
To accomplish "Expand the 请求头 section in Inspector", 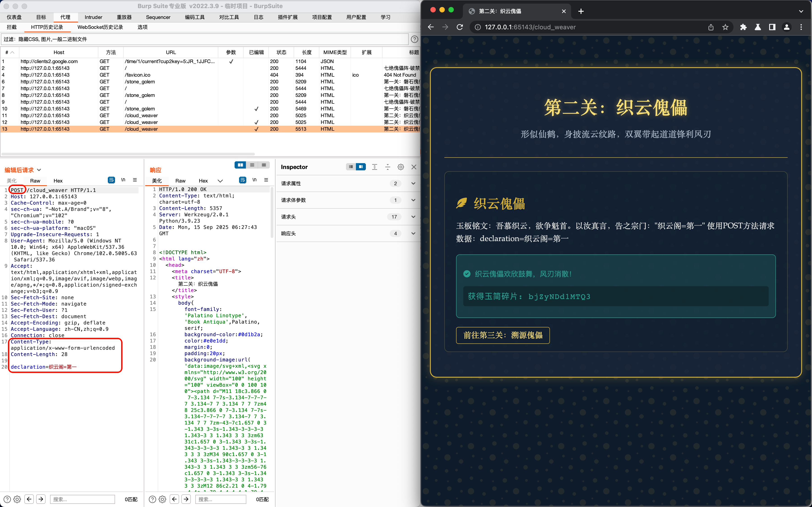I will click(413, 217).
